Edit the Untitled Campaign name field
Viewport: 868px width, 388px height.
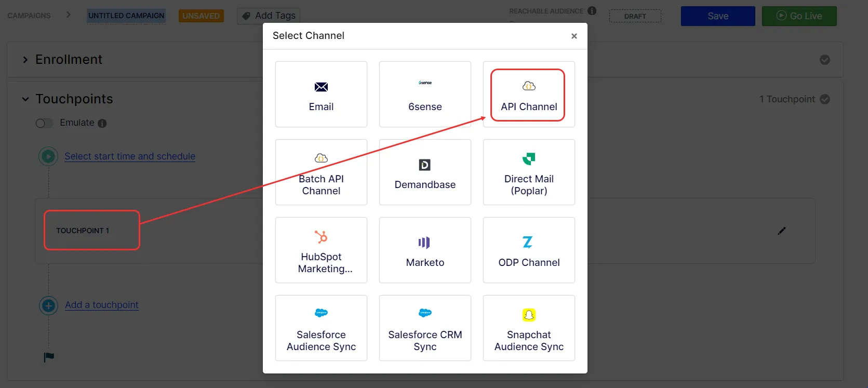(x=126, y=16)
